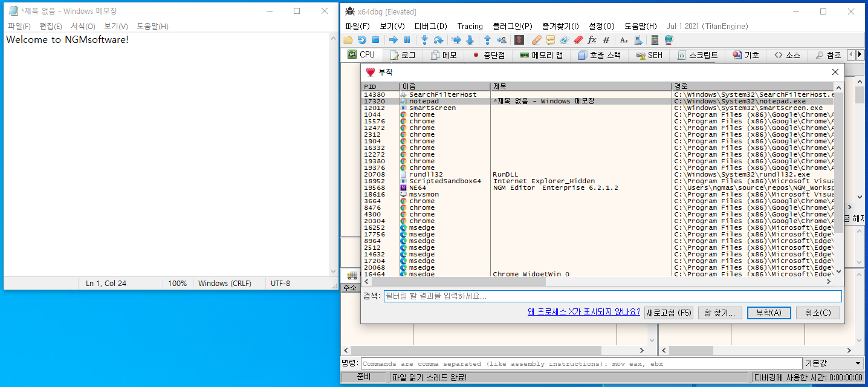Open the 디버그(D) menu

tap(431, 26)
